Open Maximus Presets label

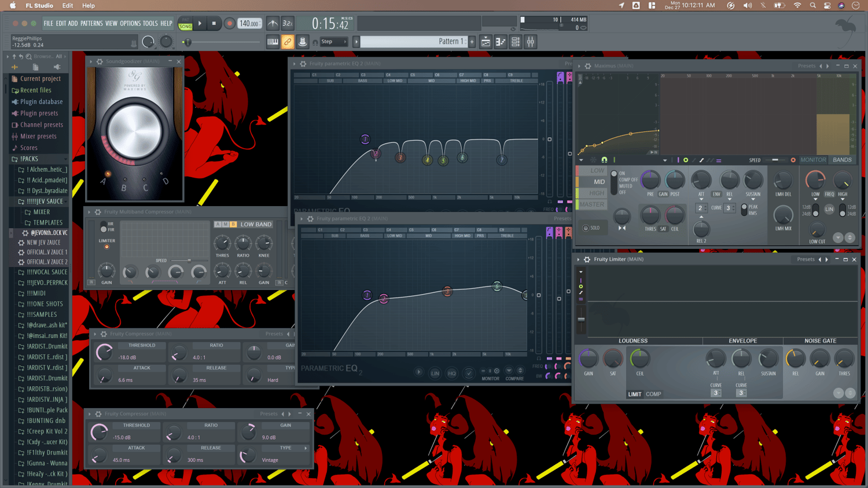point(807,66)
